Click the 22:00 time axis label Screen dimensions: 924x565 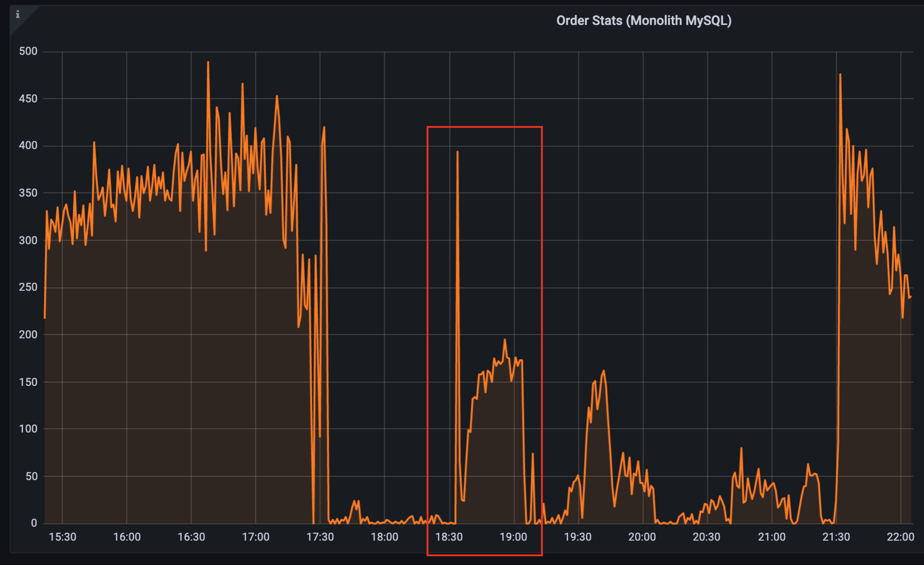click(900, 537)
